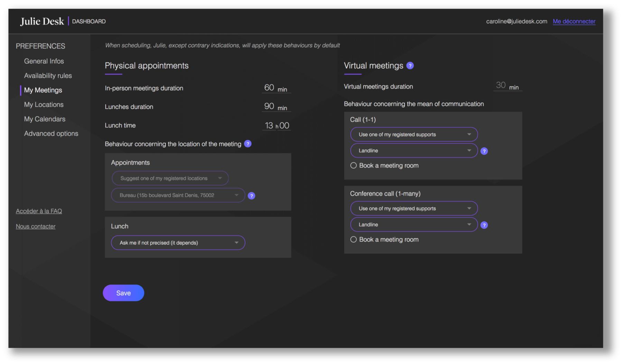
Task: Edit lunch time hour field 13
Action: pos(269,125)
